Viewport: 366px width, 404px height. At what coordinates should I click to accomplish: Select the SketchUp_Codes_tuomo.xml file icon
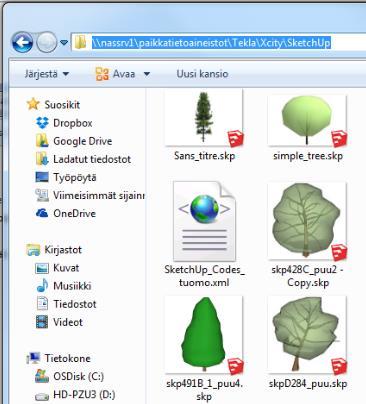click(x=204, y=221)
